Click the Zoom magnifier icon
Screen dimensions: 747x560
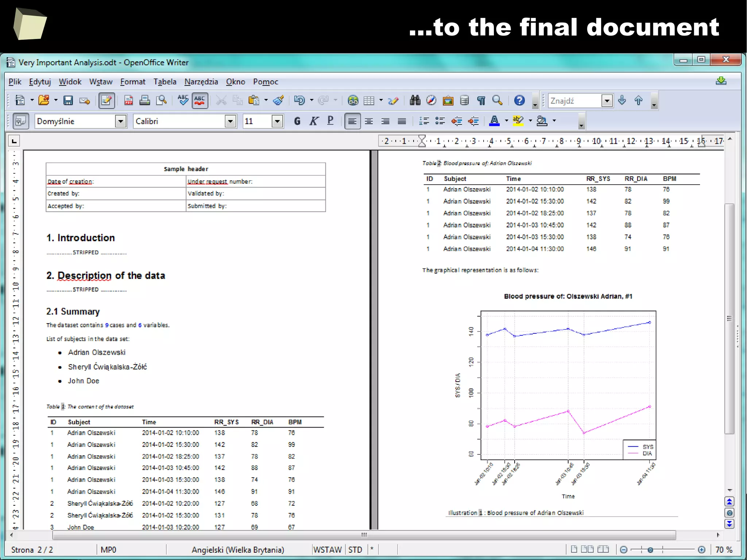click(x=498, y=100)
